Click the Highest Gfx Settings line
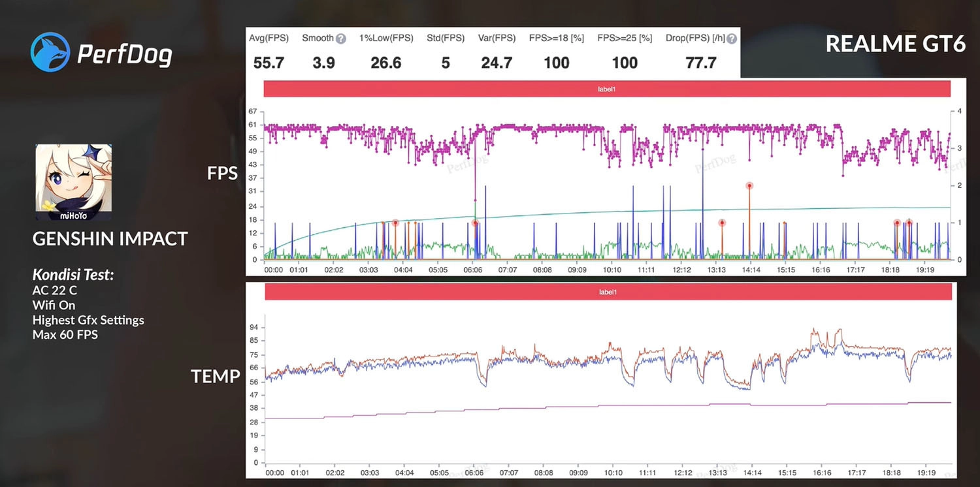 tap(88, 320)
